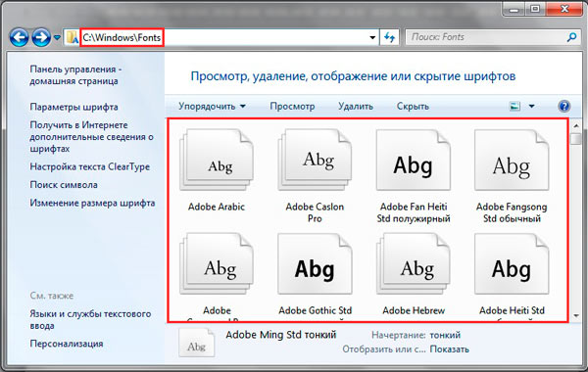Open recent pages dropdown beside navigation arrows
This screenshot has width=588, height=372.
point(57,37)
